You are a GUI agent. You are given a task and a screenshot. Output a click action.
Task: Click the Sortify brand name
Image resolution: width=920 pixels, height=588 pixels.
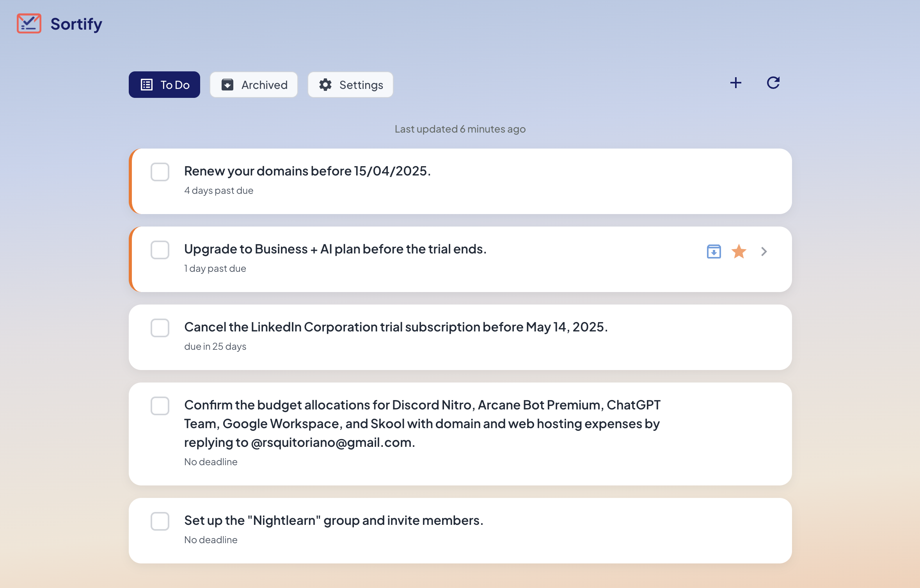tap(76, 24)
